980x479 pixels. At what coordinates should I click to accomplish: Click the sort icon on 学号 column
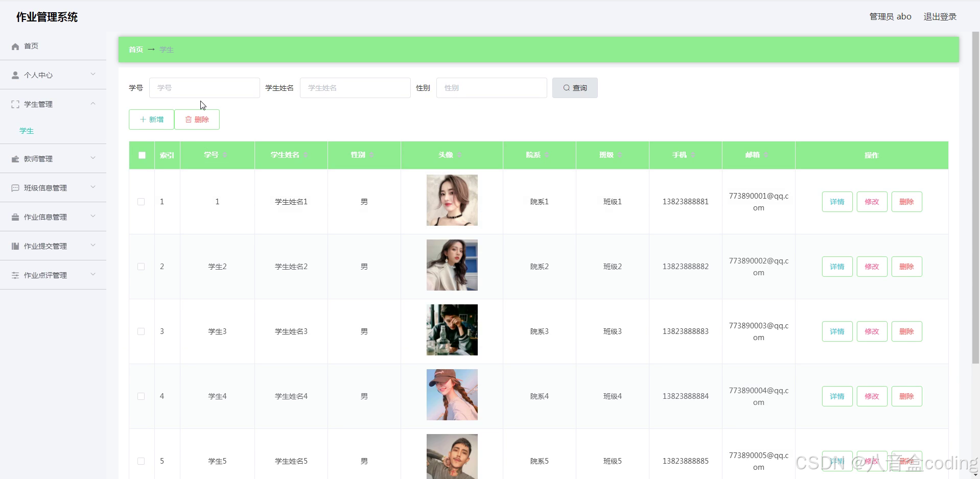click(x=225, y=155)
